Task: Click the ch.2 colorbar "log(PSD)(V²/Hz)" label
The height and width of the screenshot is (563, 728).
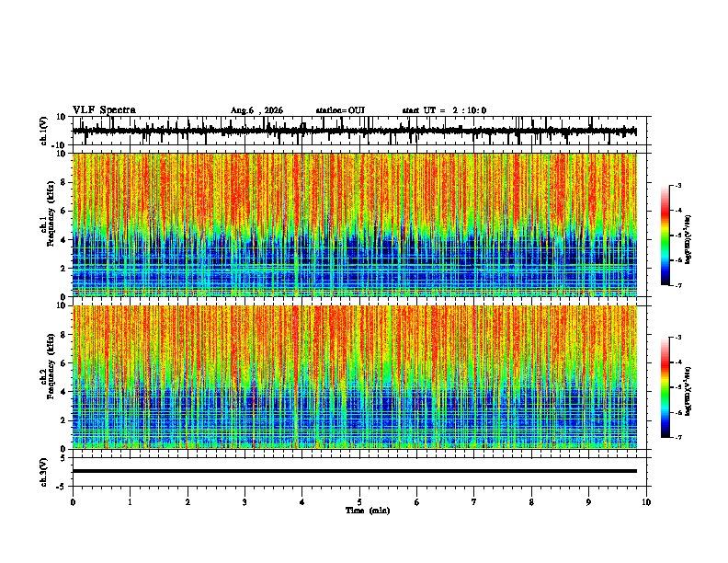Action: point(688,391)
